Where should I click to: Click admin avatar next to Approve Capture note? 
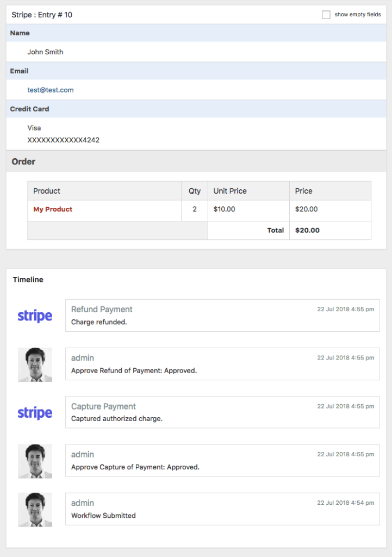tap(35, 461)
